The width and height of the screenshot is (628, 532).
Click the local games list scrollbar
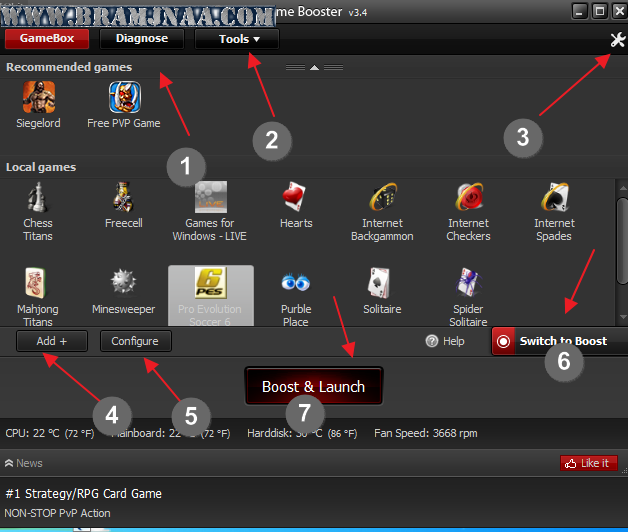point(621,230)
